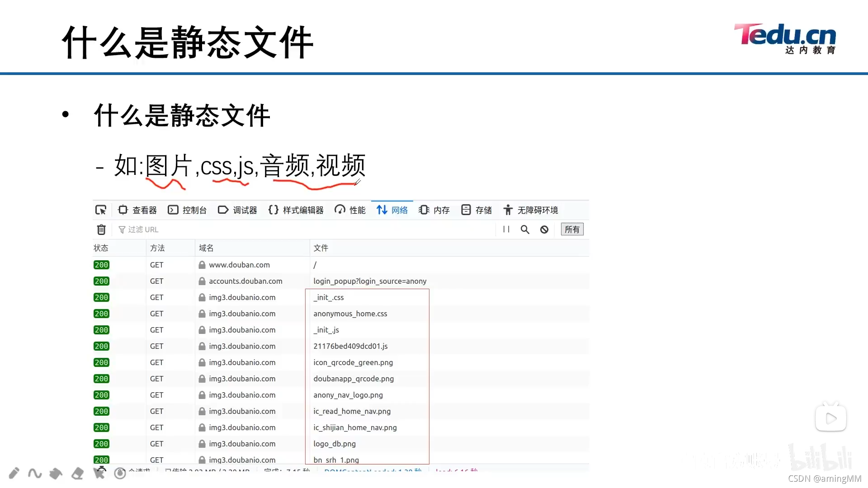Sort by the 域名 column header

(x=206, y=248)
